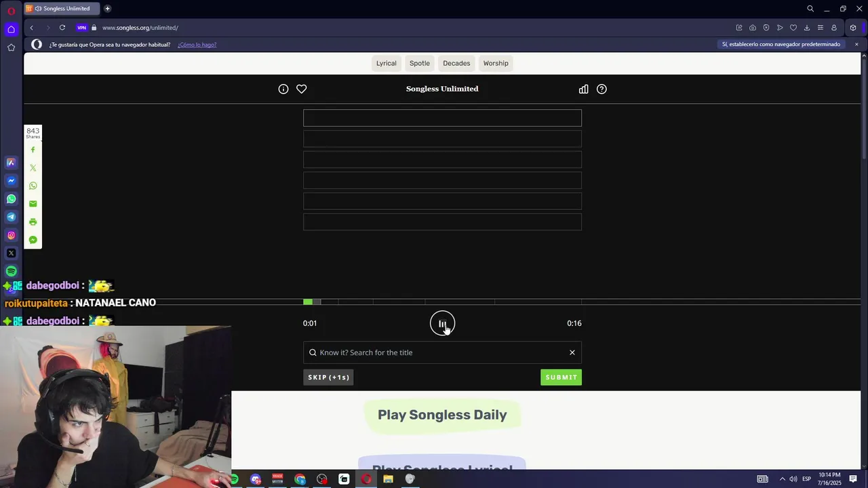Click the heart icon beside the info icon

point(302,89)
